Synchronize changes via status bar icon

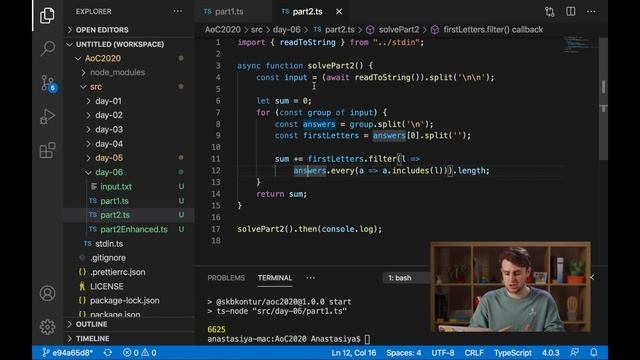tap(108, 353)
